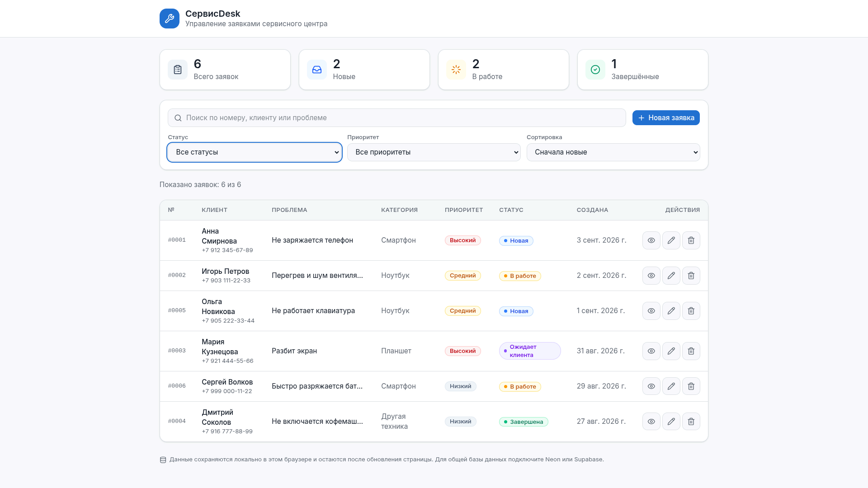
Task: View request #0001 with eye icon
Action: (651, 240)
